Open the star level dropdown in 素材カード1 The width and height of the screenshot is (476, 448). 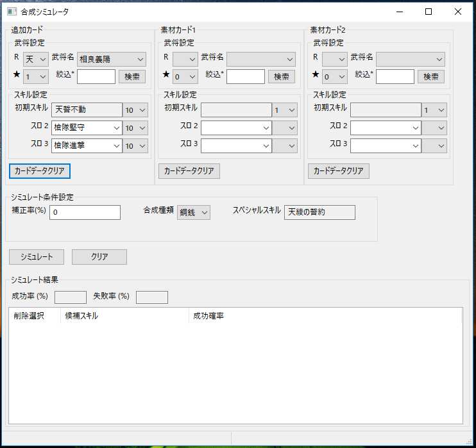coord(185,76)
